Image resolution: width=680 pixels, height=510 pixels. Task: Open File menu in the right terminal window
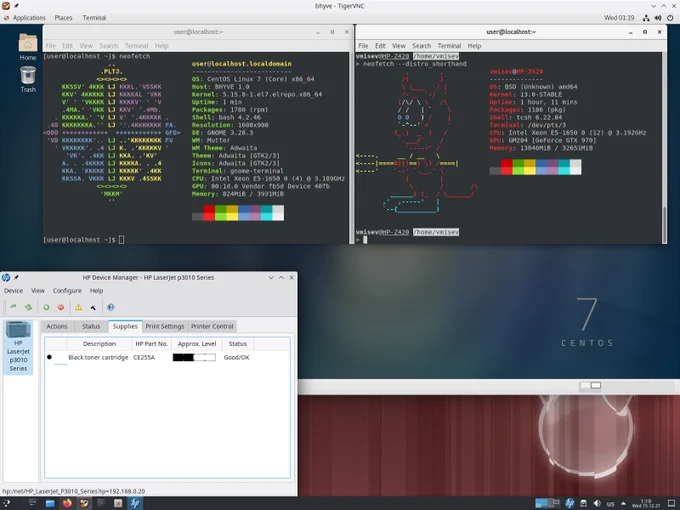(x=363, y=46)
